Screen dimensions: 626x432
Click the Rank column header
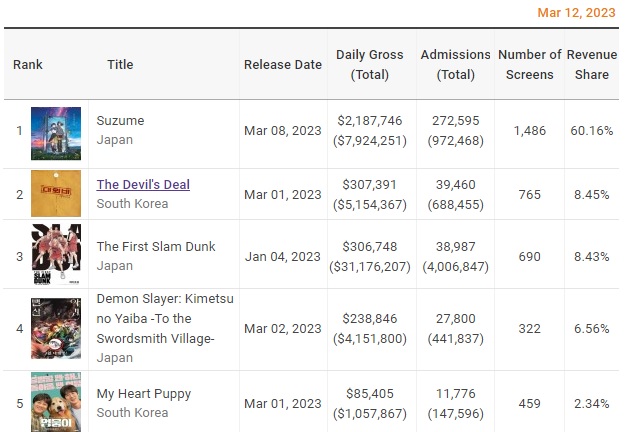click(28, 64)
